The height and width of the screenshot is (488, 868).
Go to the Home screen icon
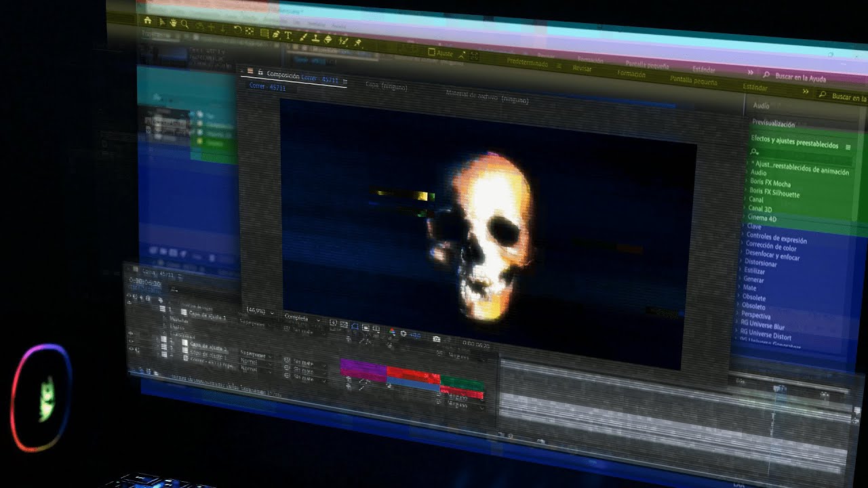147,20
